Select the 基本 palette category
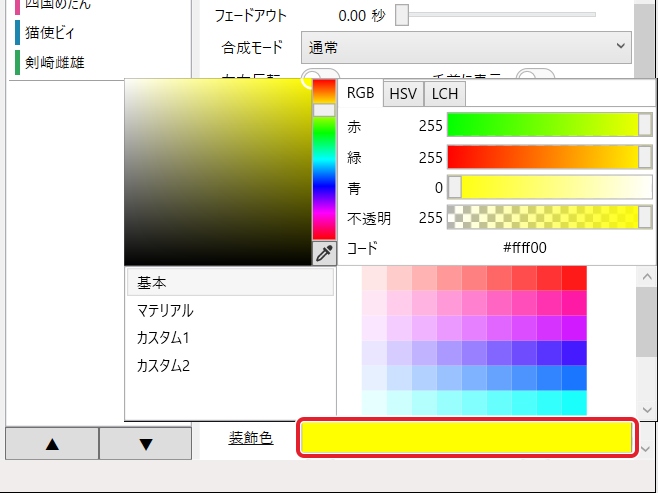The height and width of the screenshot is (493, 658). [x=230, y=282]
